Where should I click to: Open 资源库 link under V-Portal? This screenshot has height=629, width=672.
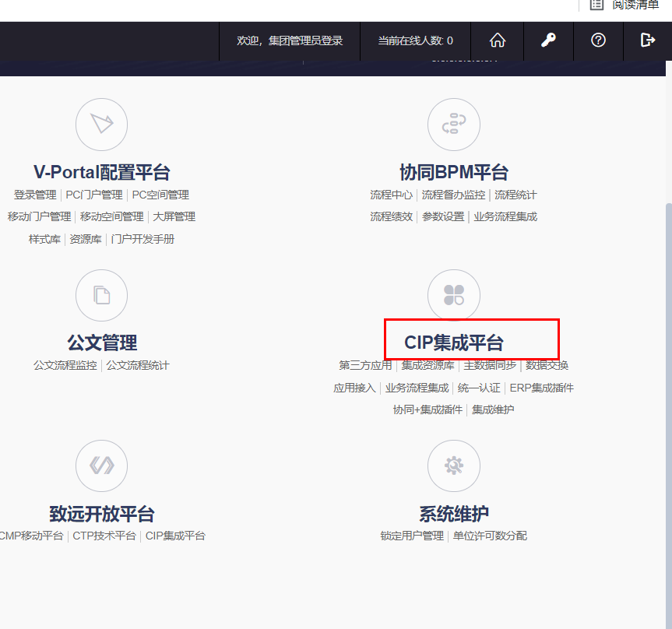[x=86, y=239]
